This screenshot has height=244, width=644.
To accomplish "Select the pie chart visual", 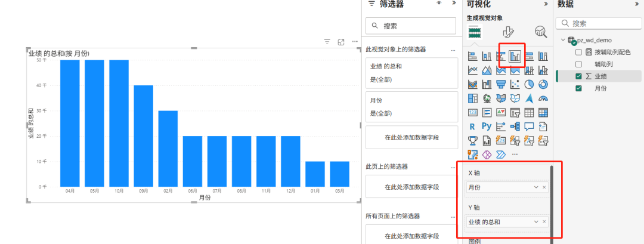I will (x=529, y=85).
